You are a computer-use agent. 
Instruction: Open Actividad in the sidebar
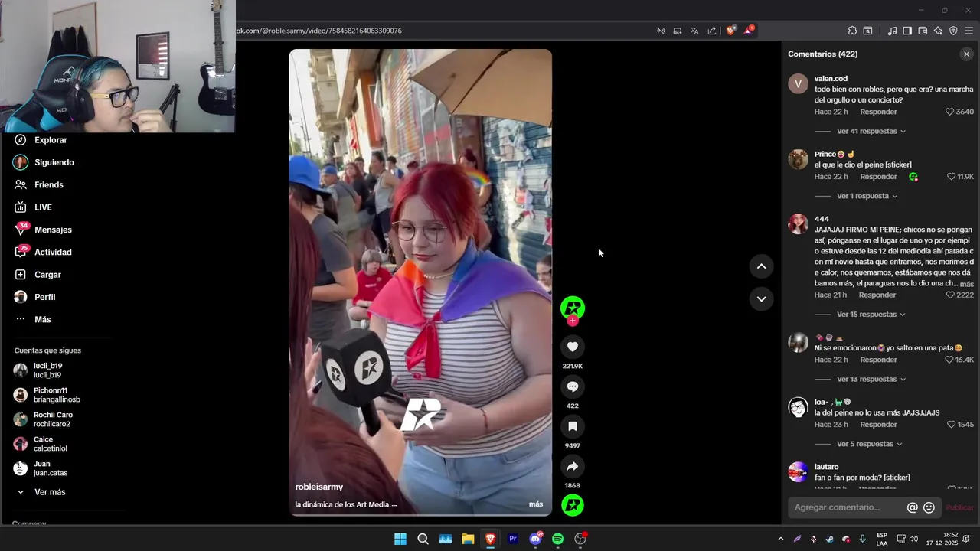(53, 252)
